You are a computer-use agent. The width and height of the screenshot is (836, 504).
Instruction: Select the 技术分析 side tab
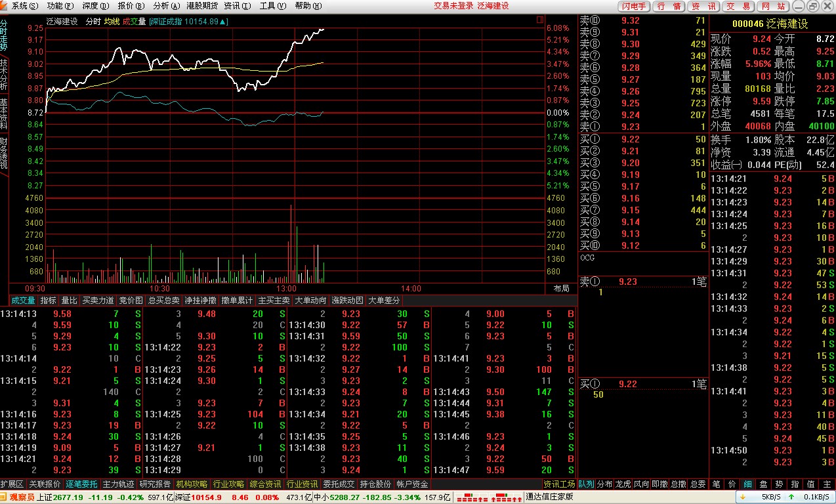coord(4,75)
